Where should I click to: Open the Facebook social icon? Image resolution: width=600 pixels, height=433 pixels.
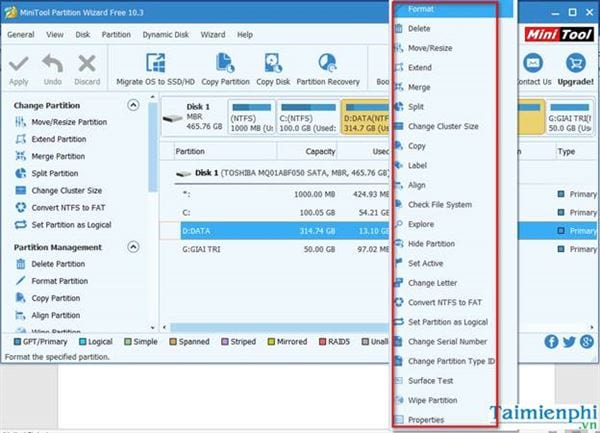click(x=551, y=342)
